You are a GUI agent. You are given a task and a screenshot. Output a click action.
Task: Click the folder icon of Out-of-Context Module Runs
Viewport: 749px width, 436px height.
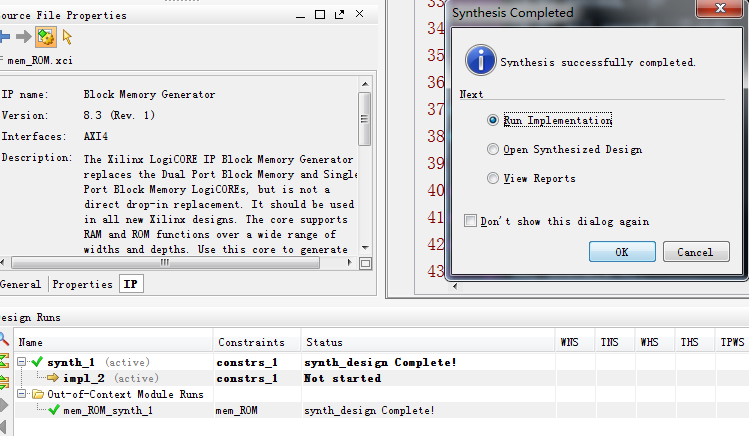pyautogui.click(x=38, y=394)
